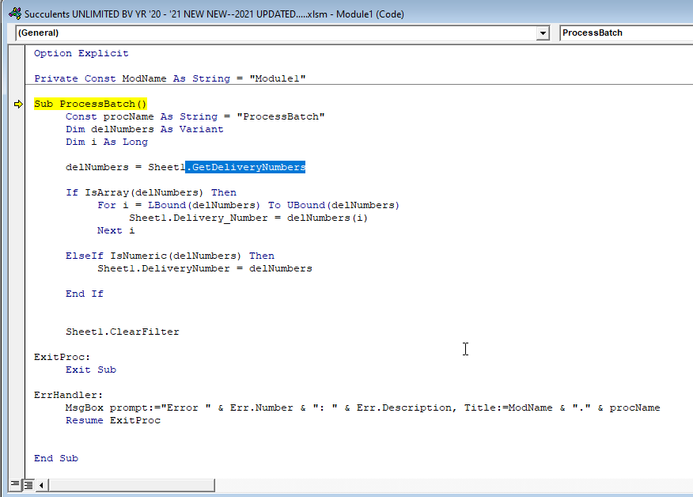Click the 'For i = LBound(delNumbers)' line
Image resolution: width=693 pixels, height=497 pixels.
[248, 205]
